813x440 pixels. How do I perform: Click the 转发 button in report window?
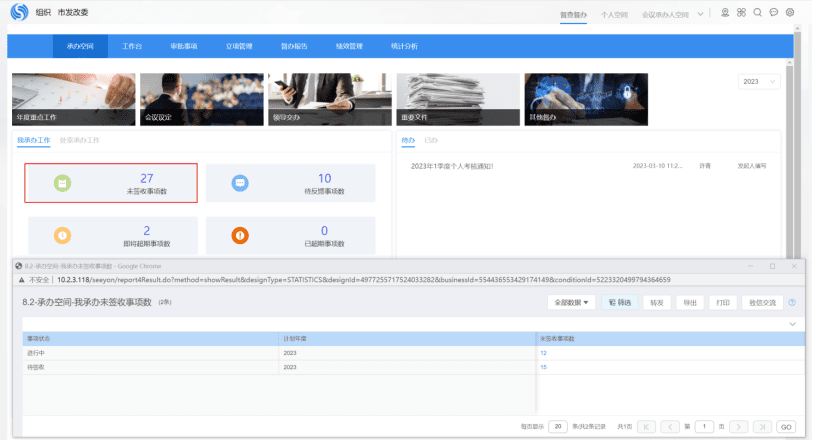[657, 303]
